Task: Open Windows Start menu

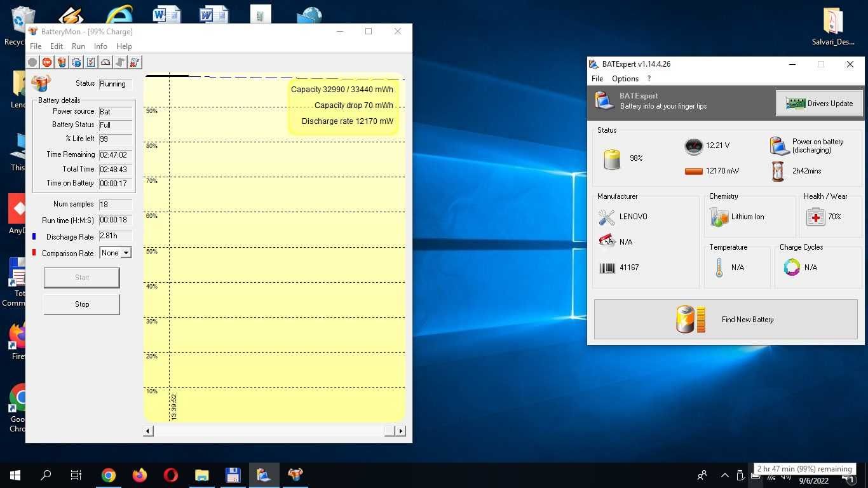Action: (15, 475)
